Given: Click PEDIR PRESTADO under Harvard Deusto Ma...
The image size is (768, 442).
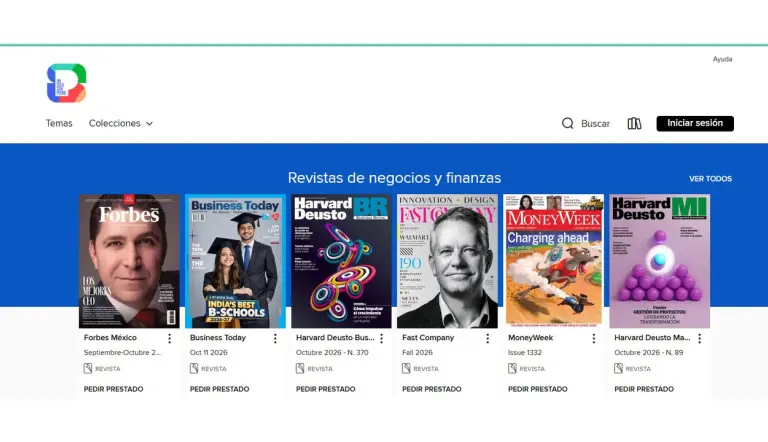Looking at the screenshot, I should click(644, 389).
